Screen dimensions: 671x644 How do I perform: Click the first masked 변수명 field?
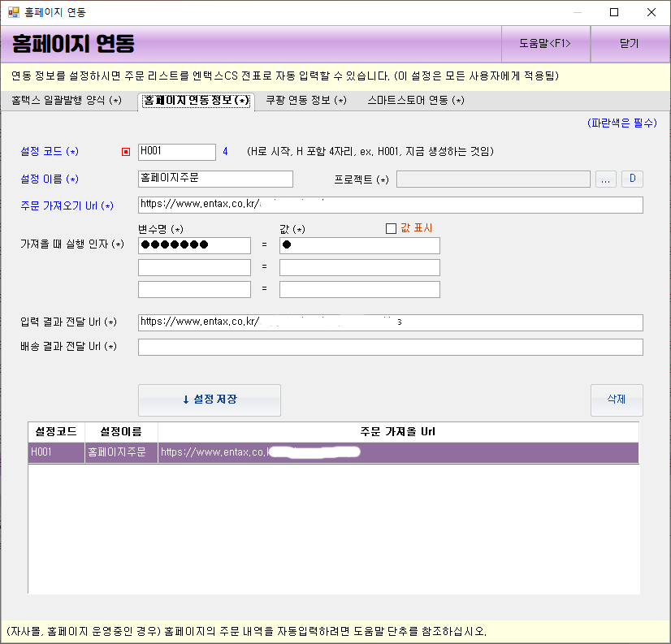[194, 245]
